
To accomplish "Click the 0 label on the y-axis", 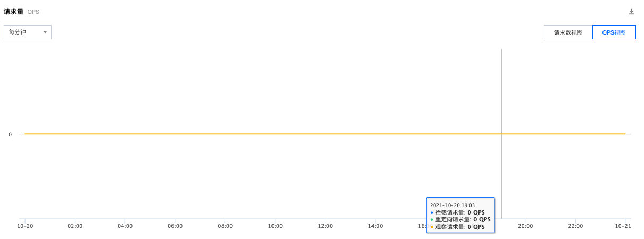I will (10, 134).
